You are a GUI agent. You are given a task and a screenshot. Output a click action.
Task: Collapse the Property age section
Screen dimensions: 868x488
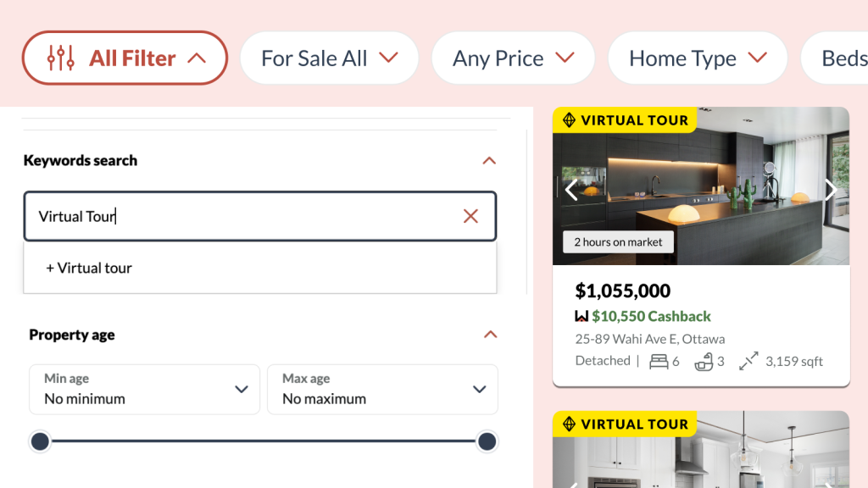pos(490,335)
